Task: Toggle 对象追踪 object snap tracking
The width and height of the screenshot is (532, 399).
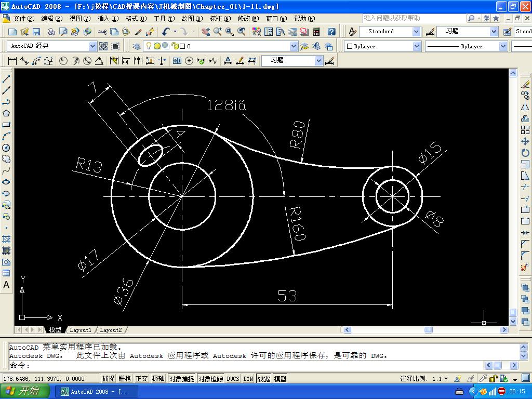Action: click(211, 379)
